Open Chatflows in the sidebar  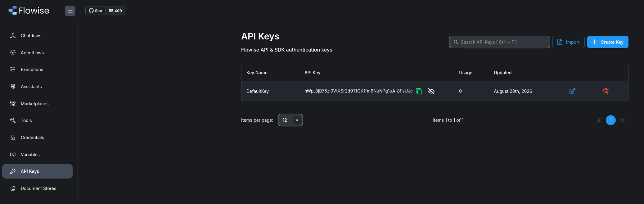pyautogui.click(x=37, y=36)
